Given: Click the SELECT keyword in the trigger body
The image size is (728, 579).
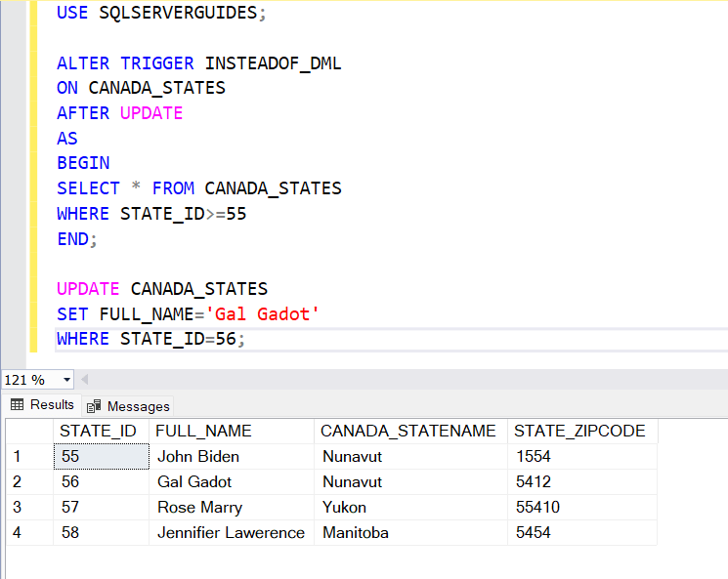Looking at the screenshot, I should tap(88, 188).
